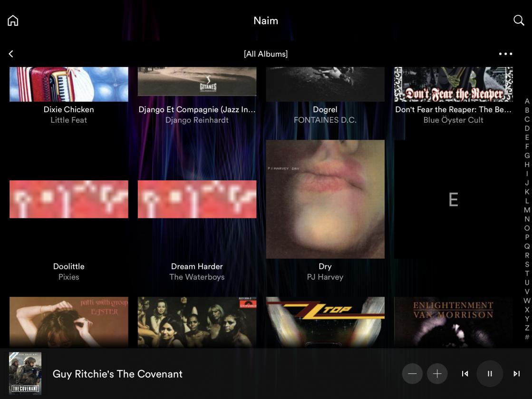Viewport: 532px width, 399px height.
Task: Jump to letter M in the index
Action: (527, 210)
